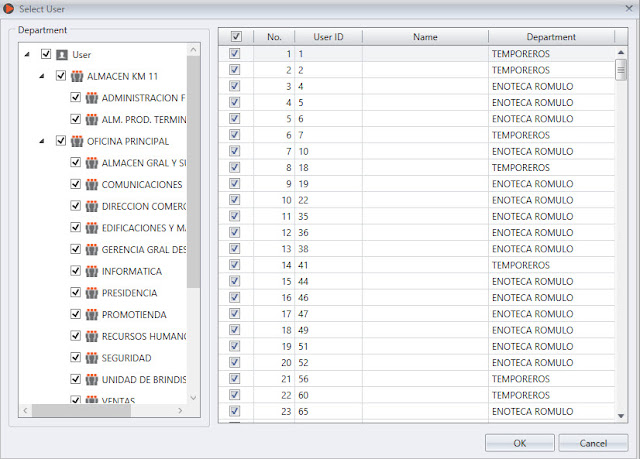Sort by the User ID column header
Viewport: 640px width, 459px height.
tap(328, 37)
